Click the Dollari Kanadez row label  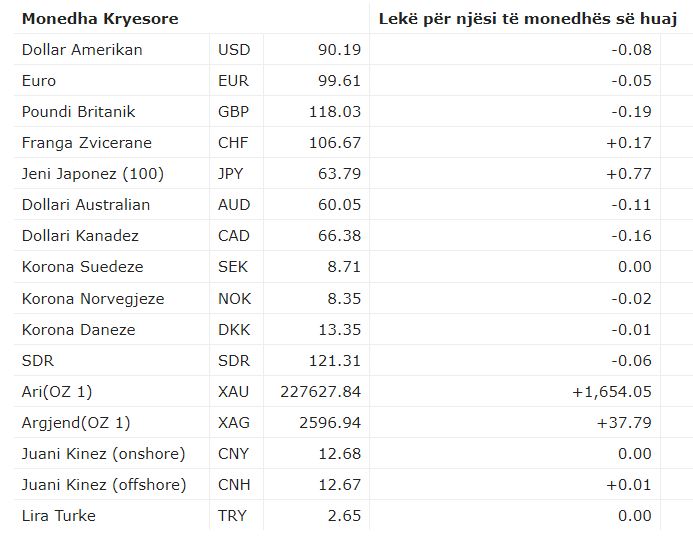pyautogui.click(x=80, y=236)
